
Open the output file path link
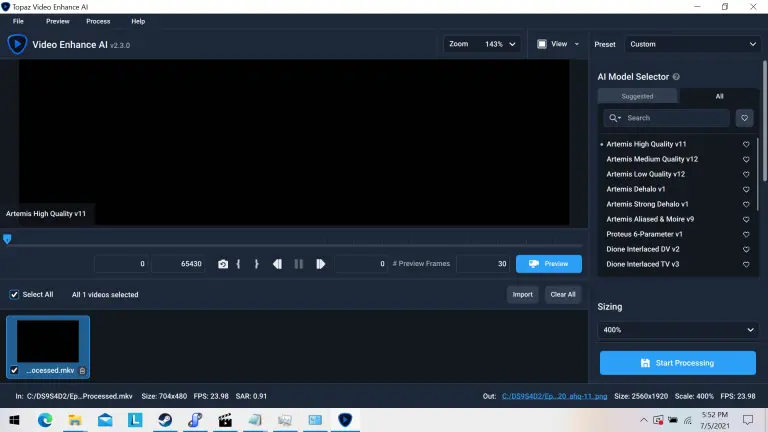[x=554, y=396]
